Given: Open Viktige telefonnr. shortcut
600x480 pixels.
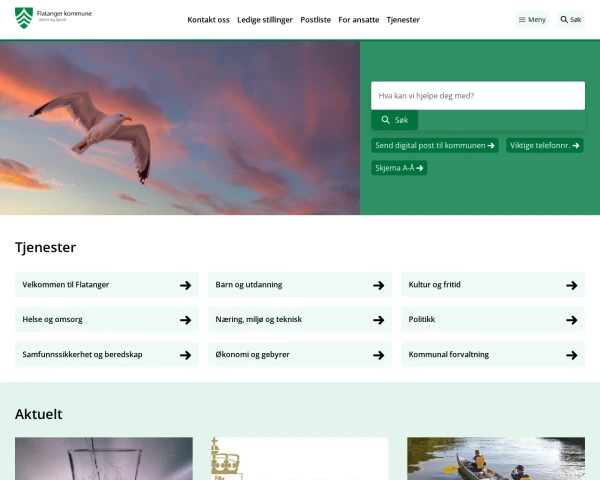Looking at the screenshot, I should pos(544,145).
